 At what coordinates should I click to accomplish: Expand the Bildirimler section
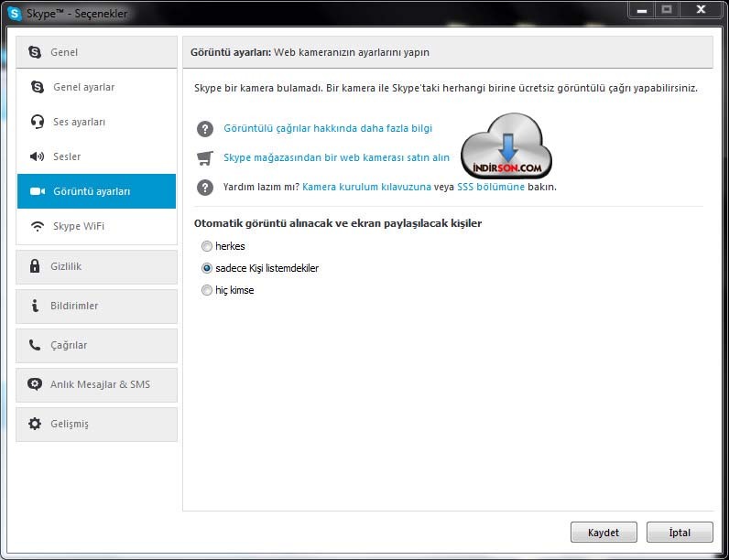97,307
